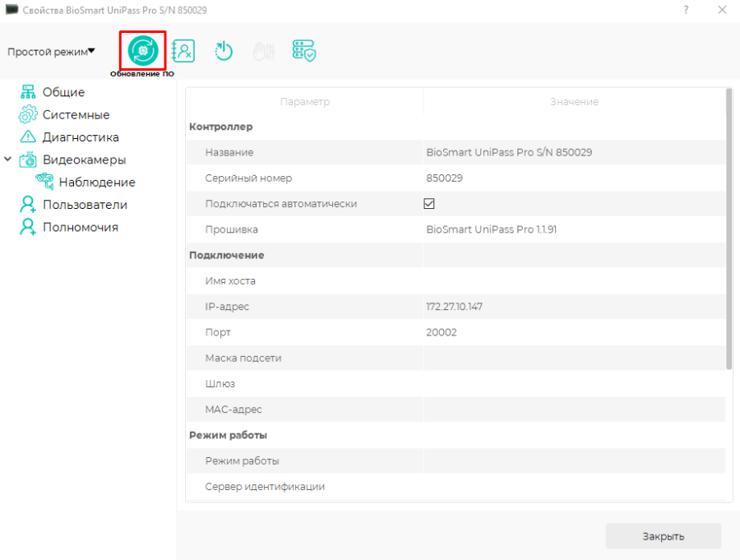Click the MAC-адрес value cell
Screen dimensions: 740x560
point(575,410)
